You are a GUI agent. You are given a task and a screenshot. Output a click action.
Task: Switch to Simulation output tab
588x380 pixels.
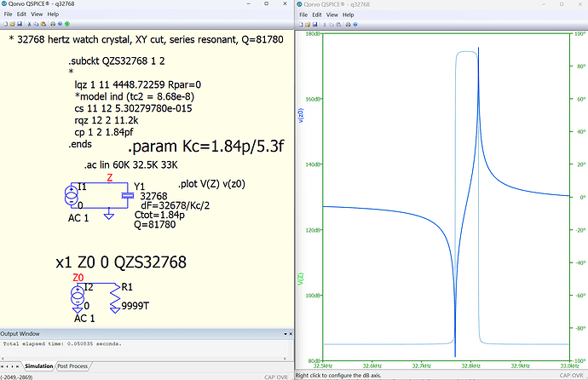39,366
